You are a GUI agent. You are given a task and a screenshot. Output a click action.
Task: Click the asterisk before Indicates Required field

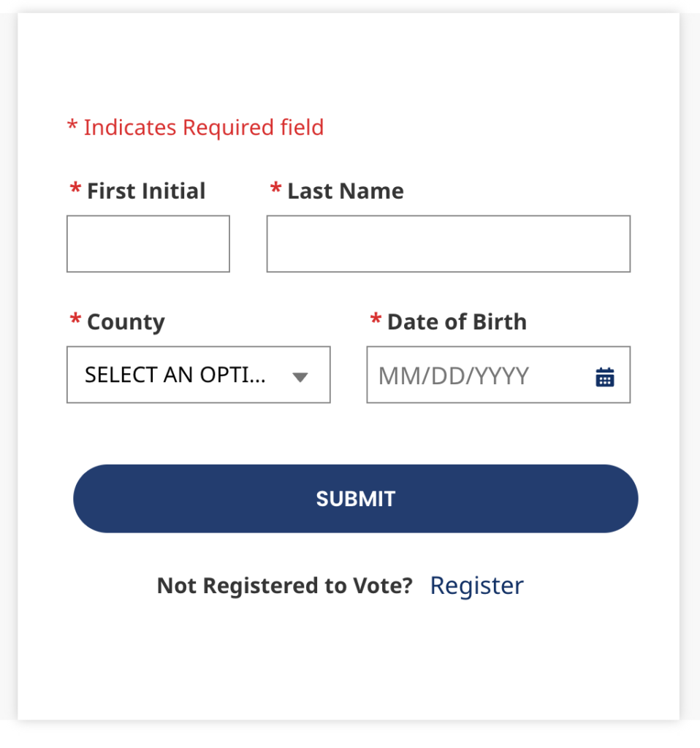point(72,125)
